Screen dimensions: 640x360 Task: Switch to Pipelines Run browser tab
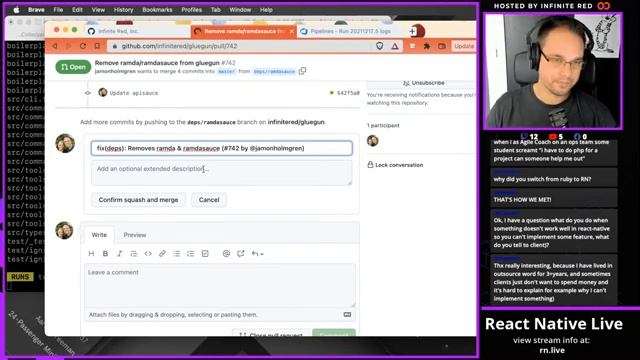[x=350, y=31]
